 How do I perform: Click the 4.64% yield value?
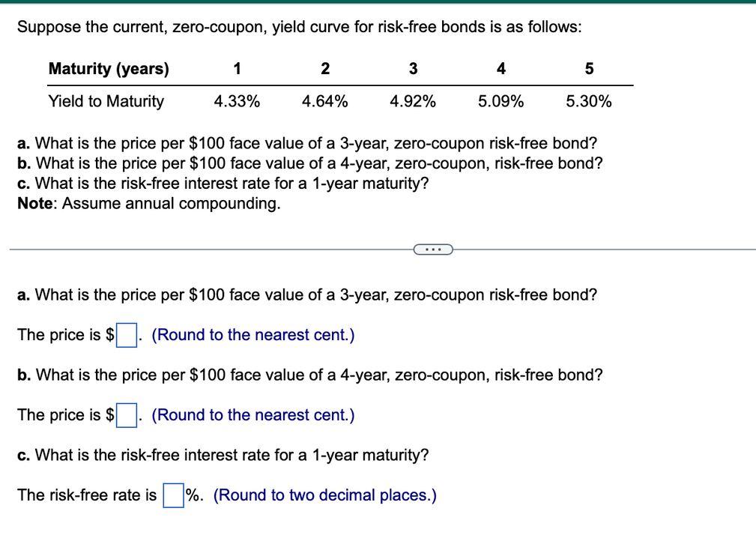click(325, 100)
